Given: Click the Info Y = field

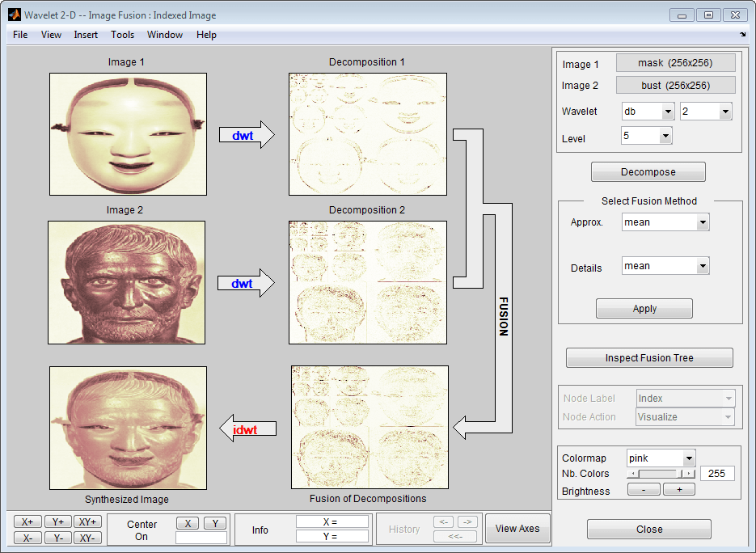Looking at the screenshot, I should coord(332,536).
